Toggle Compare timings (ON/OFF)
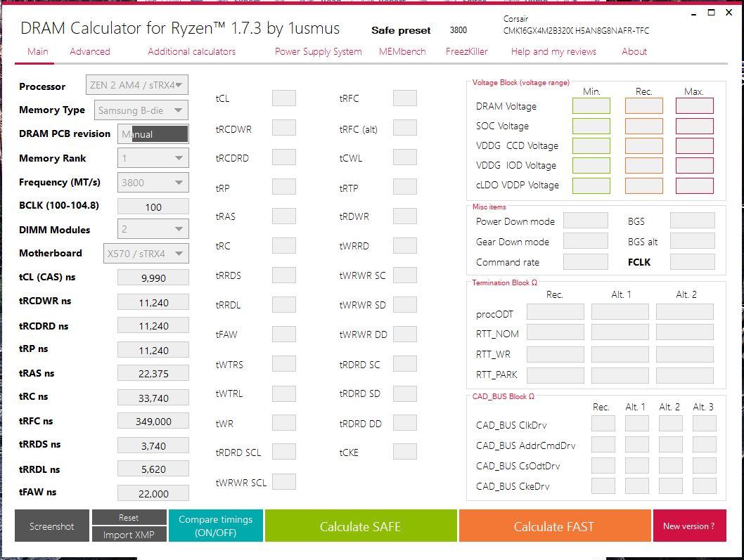744x560 pixels. (x=215, y=526)
